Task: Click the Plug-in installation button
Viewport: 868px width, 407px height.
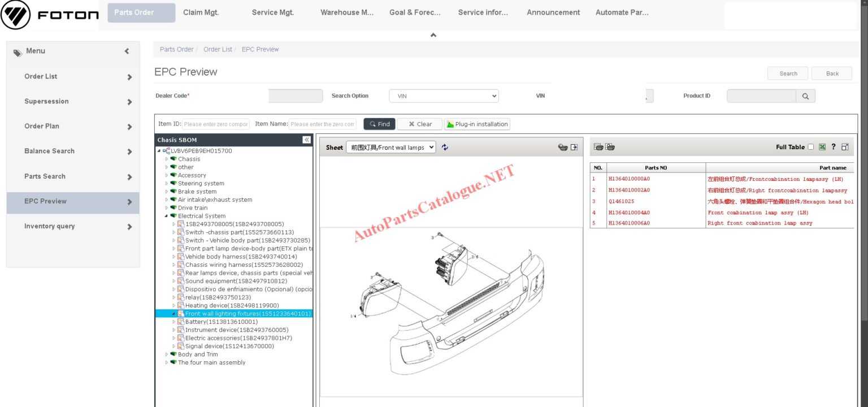Action: click(x=478, y=124)
